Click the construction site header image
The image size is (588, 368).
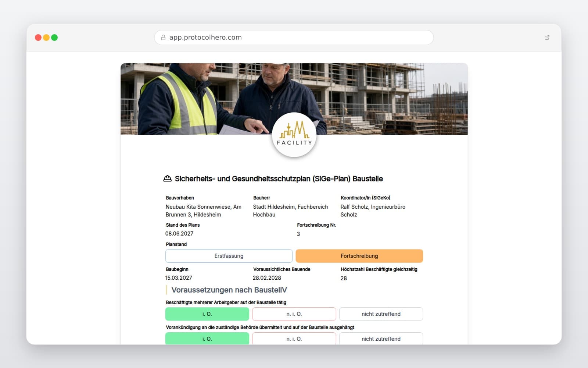[294, 99]
